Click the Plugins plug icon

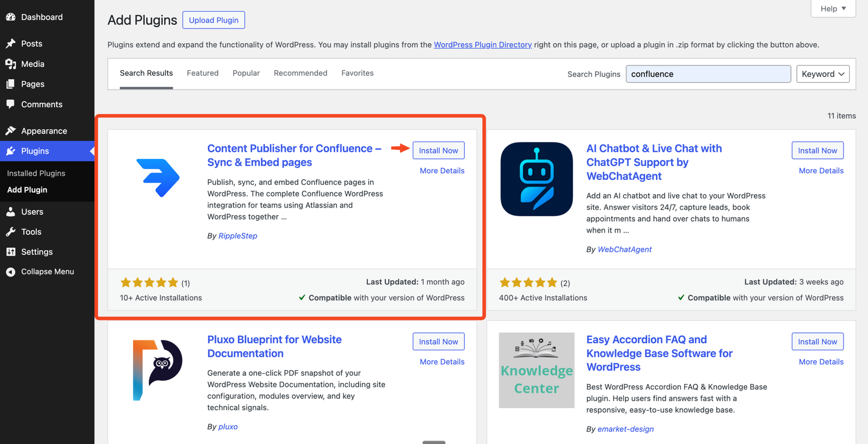[10, 151]
